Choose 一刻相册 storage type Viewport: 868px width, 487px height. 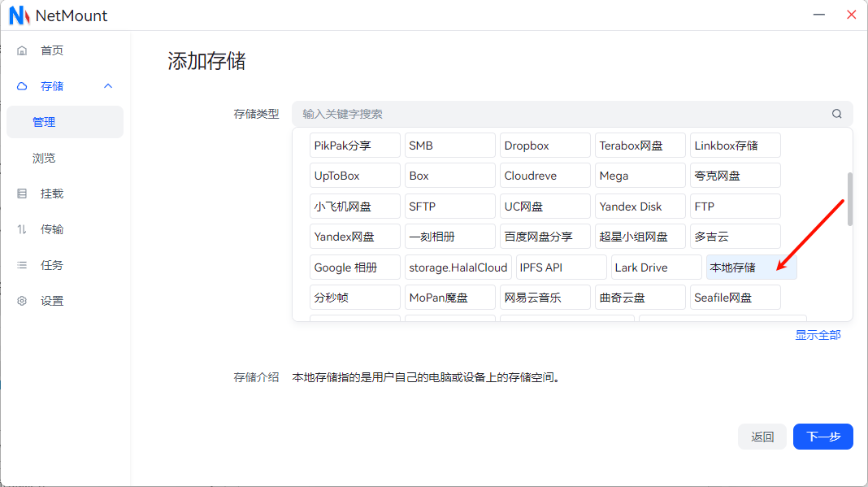click(450, 237)
